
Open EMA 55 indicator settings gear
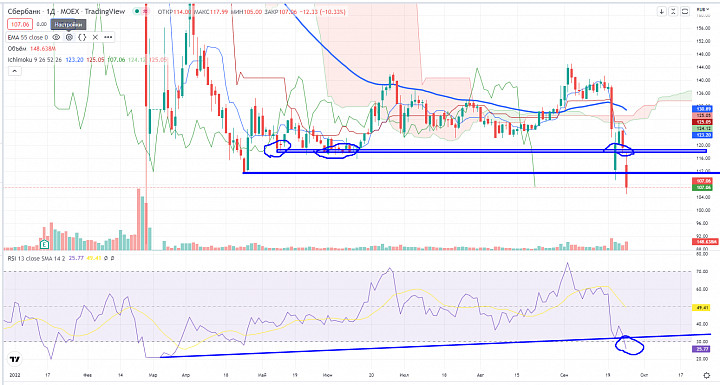[x=69, y=37]
